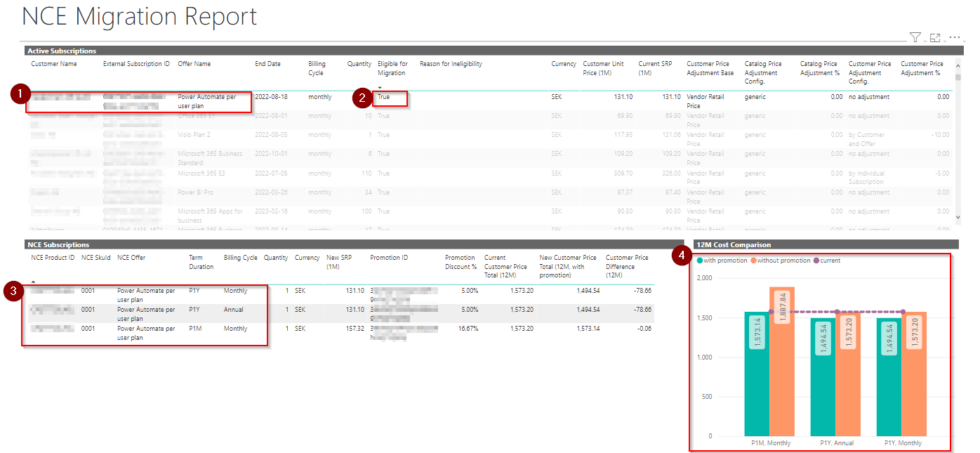Click the Customer Price Adjustment % header
The width and height of the screenshot is (980, 453).
pyautogui.click(x=922, y=68)
